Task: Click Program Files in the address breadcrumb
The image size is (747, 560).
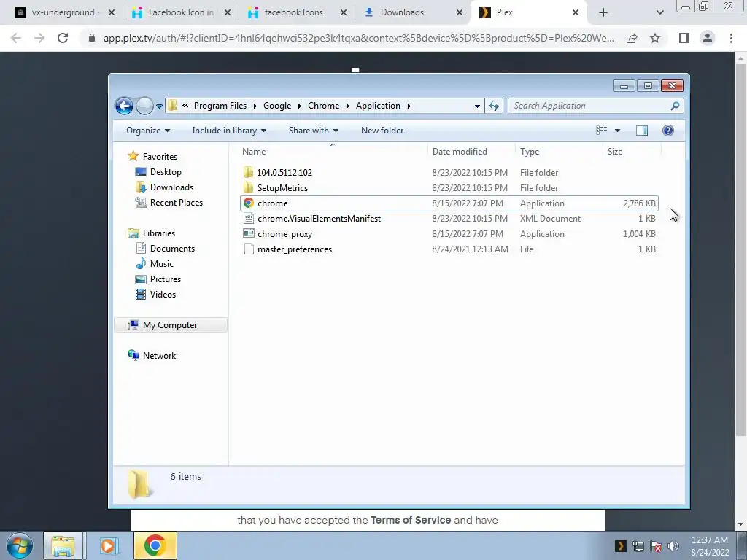Action: tap(220, 106)
